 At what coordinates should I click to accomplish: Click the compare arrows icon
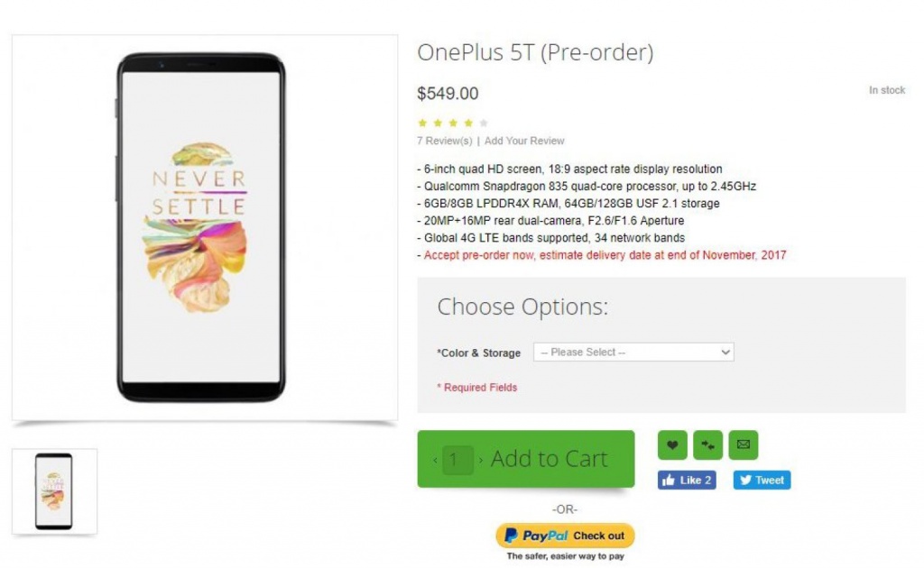[x=707, y=444]
